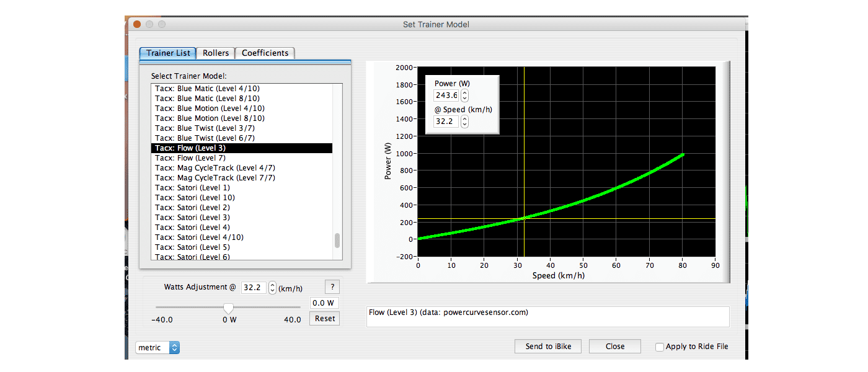The height and width of the screenshot is (372, 868).
Task: Select Tacx: Blue Twist (Level 3/7)
Action: point(205,128)
